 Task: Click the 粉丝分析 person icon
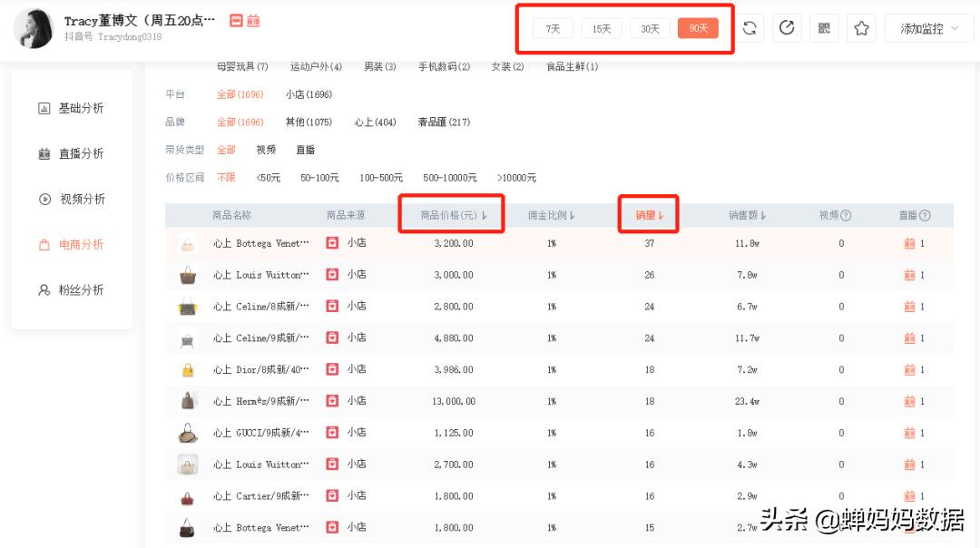[44, 290]
